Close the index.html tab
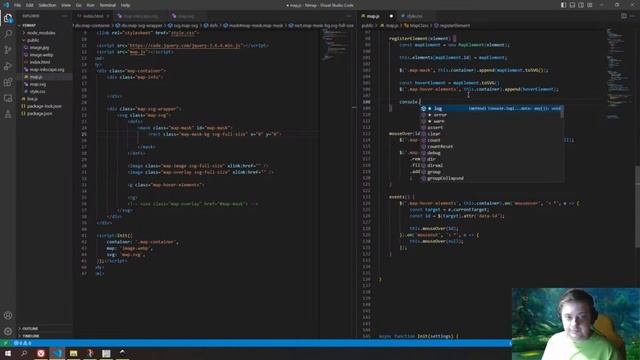640x360 pixels. 108,16
